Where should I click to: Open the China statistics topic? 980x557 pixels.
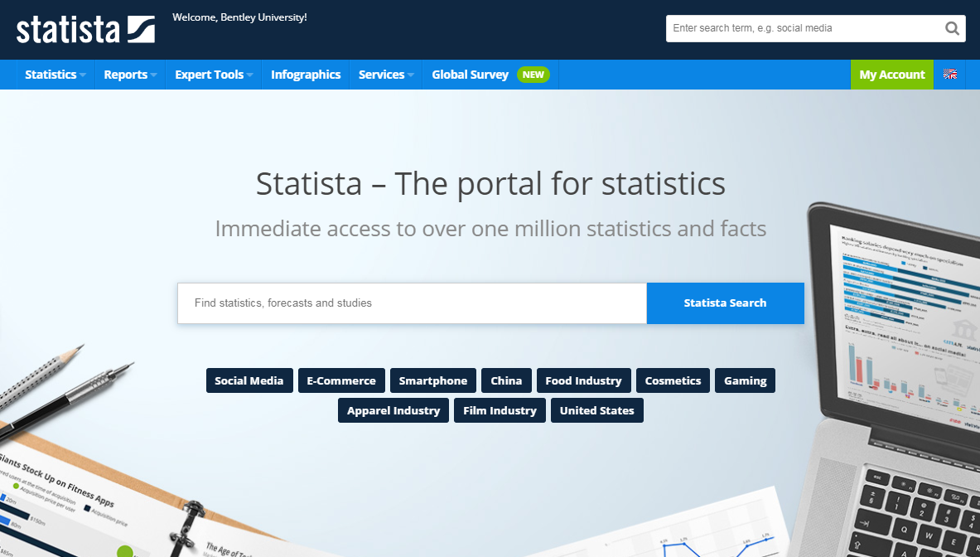pyautogui.click(x=506, y=380)
